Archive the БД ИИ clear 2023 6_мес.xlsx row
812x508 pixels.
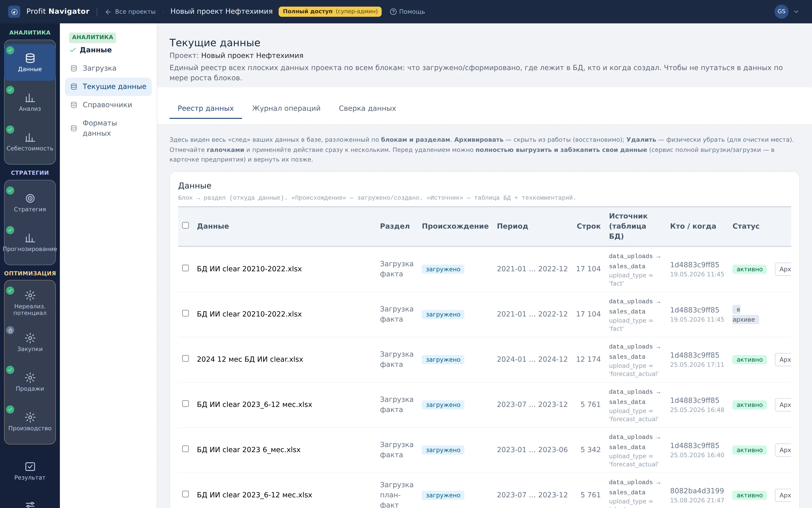pyautogui.click(x=783, y=450)
